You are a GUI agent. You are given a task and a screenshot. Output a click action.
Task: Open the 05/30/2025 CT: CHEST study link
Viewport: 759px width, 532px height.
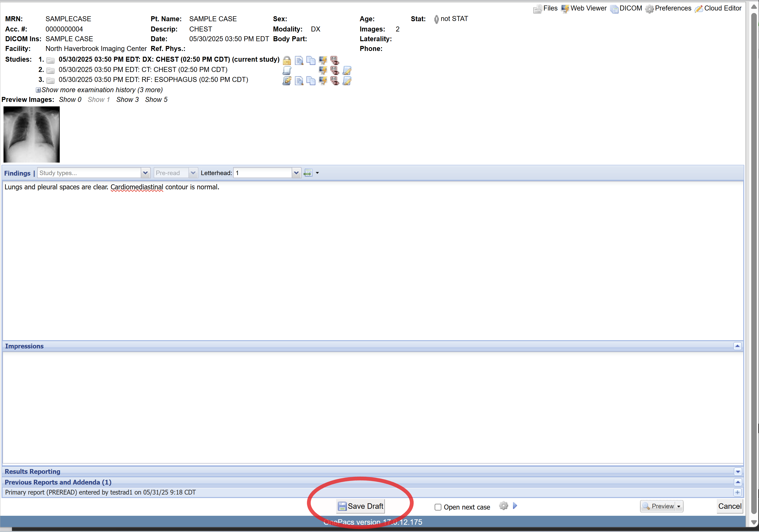click(x=143, y=70)
